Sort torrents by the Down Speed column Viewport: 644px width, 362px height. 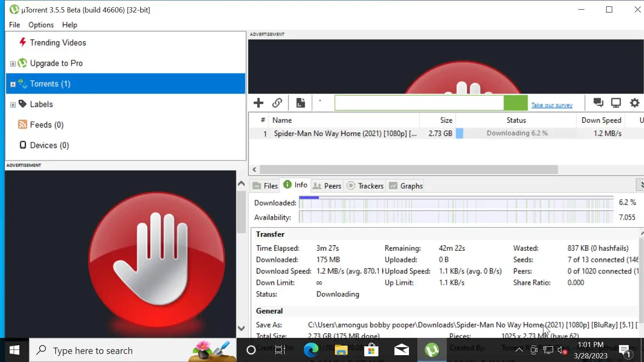click(601, 120)
